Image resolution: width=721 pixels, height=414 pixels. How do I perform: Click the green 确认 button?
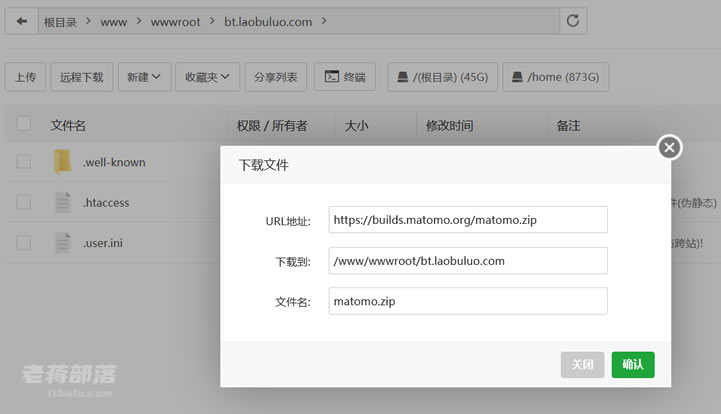633,365
